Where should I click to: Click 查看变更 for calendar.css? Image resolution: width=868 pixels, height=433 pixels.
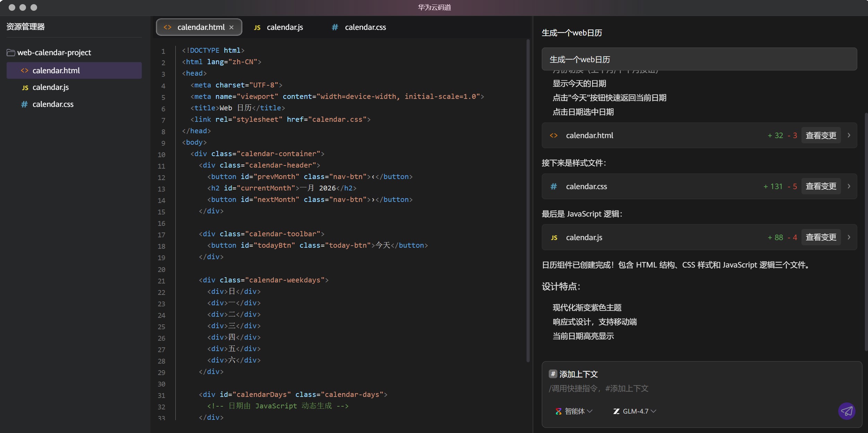(x=821, y=186)
